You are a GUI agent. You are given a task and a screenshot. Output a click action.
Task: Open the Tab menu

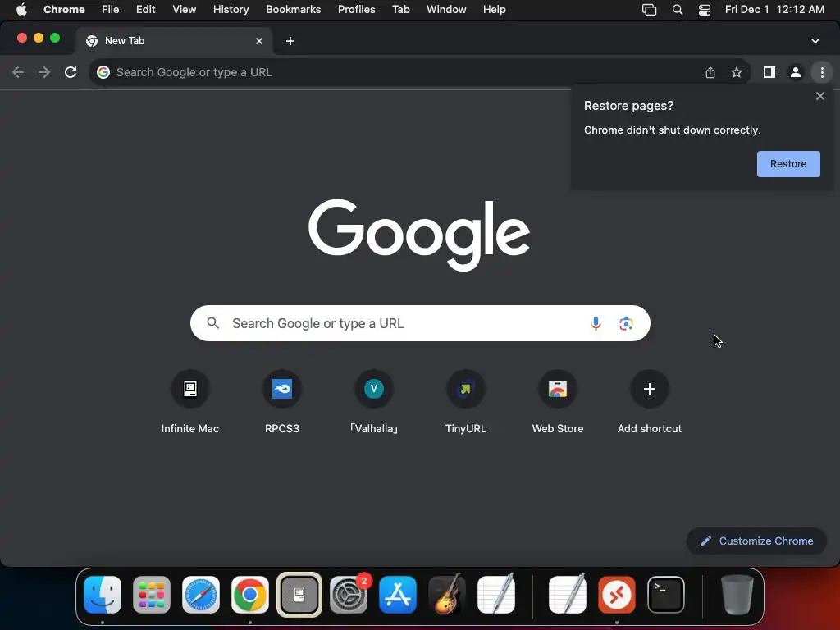pos(400,10)
